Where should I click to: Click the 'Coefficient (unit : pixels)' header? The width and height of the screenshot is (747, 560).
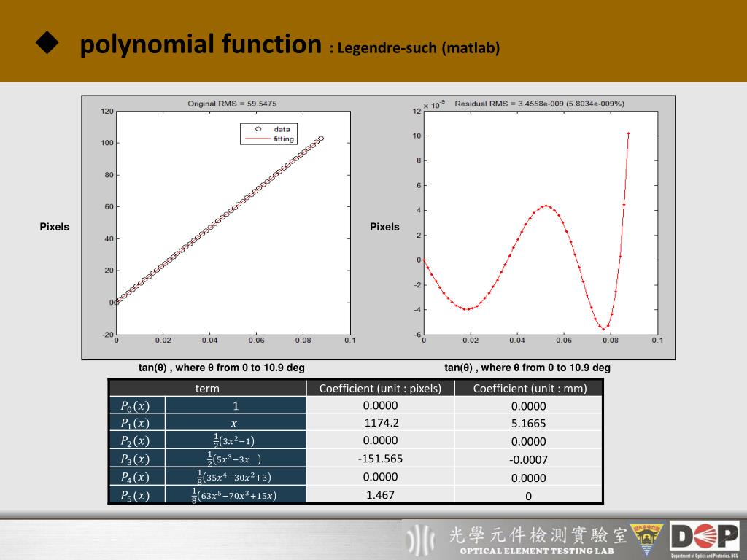(x=380, y=389)
